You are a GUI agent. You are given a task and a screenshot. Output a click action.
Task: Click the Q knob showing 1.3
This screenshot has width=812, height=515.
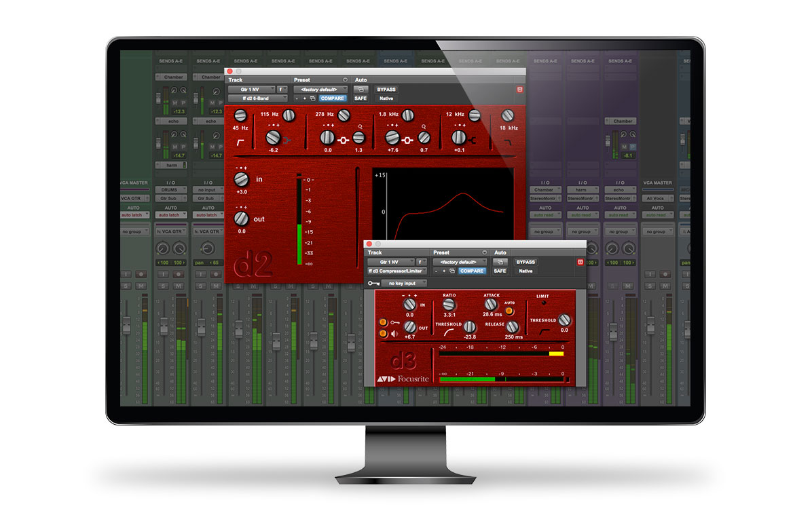(358, 138)
